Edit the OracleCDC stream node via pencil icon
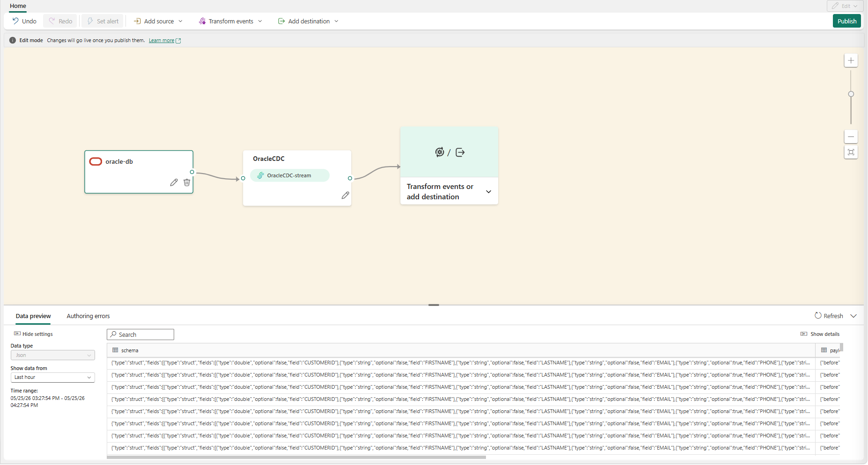This screenshot has height=465, width=868. (x=346, y=196)
